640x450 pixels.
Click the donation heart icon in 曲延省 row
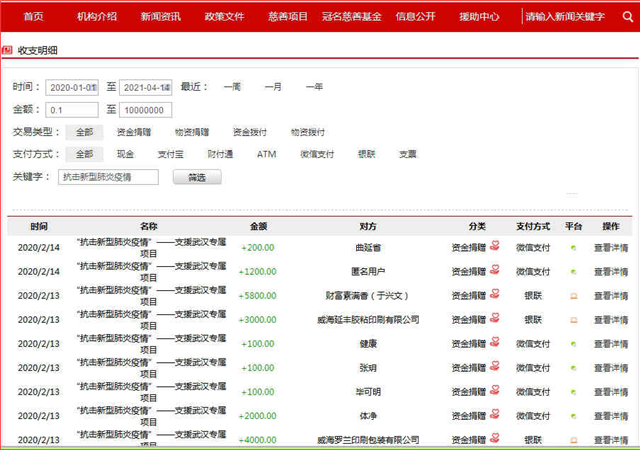click(x=494, y=247)
